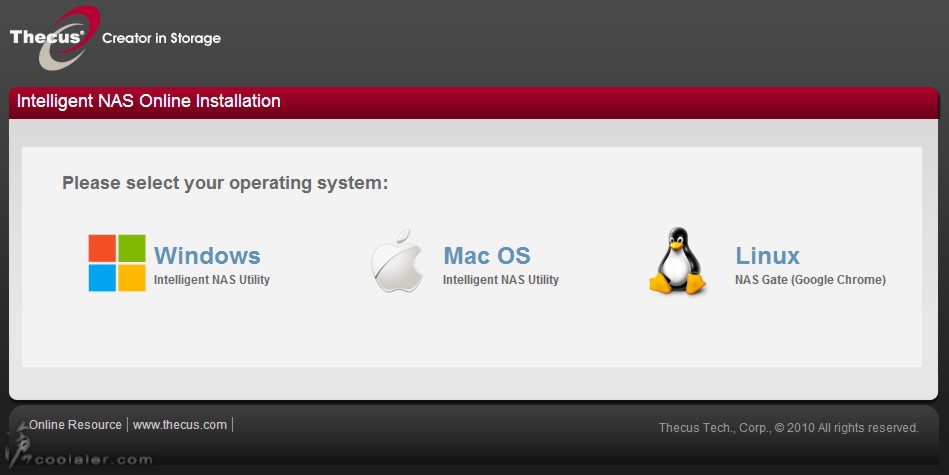Click the 'Creator in Storage' tagline

[x=161, y=38]
